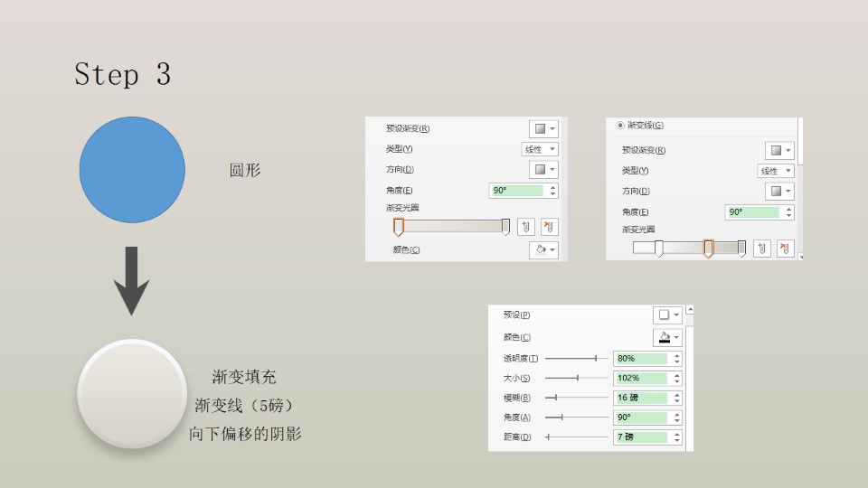
Task: Click the 大小(S) 102% input field
Action: (x=640, y=379)
